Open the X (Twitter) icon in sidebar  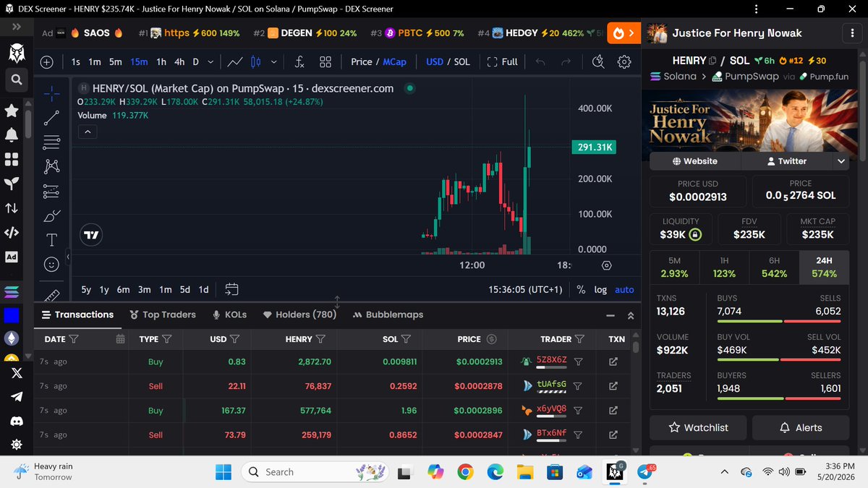coord(17,373)
